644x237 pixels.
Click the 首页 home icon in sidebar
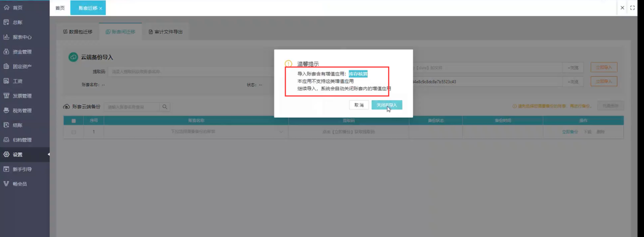click(6, 8)
